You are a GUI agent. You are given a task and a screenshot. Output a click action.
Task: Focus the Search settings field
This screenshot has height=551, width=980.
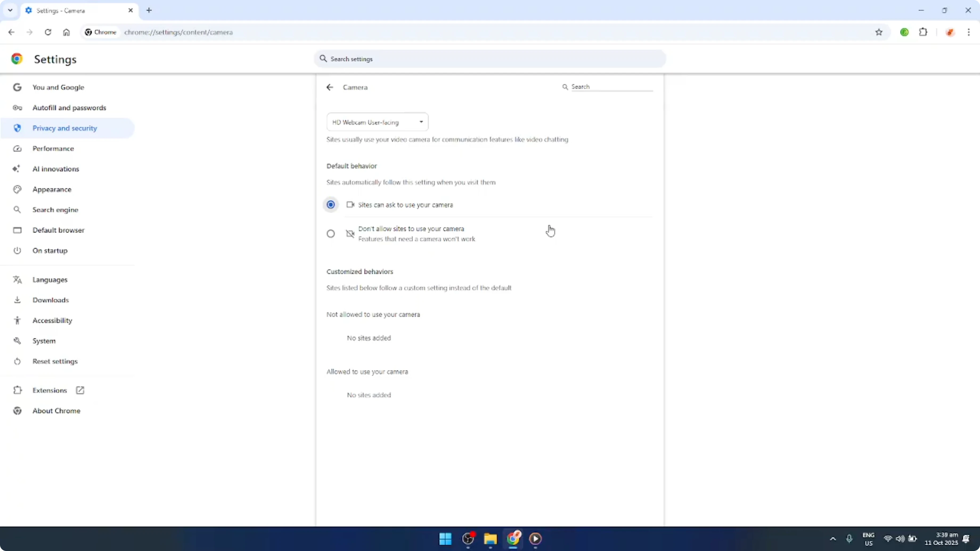tap(490, 59)
